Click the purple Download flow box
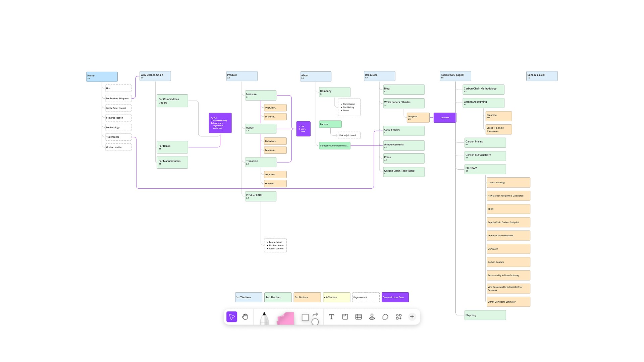The width and height of the screenshot is (644, 362). (445, 118)
